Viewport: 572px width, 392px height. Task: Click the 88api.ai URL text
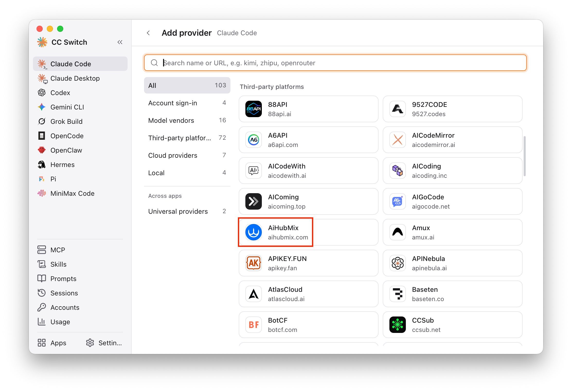coord(280,114)
